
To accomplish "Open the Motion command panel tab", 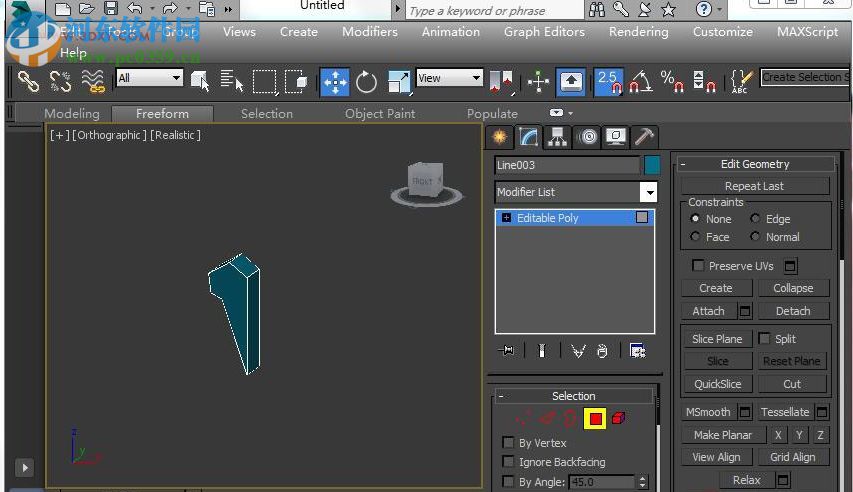I will 588,137.
